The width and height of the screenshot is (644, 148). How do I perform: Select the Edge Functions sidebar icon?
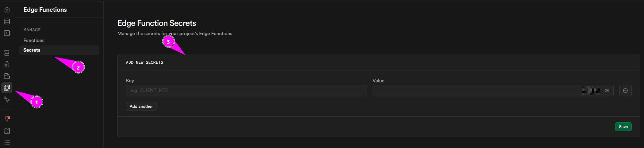[x=7, y=88]
